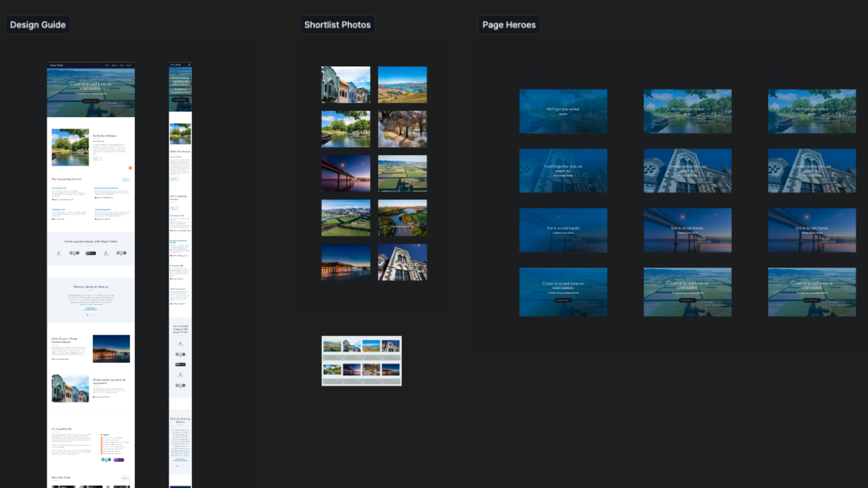Click the coastal bay and golden hills photo
This screenshot has height=488, width=868.
pyautogui.click(x=402, y=85)
